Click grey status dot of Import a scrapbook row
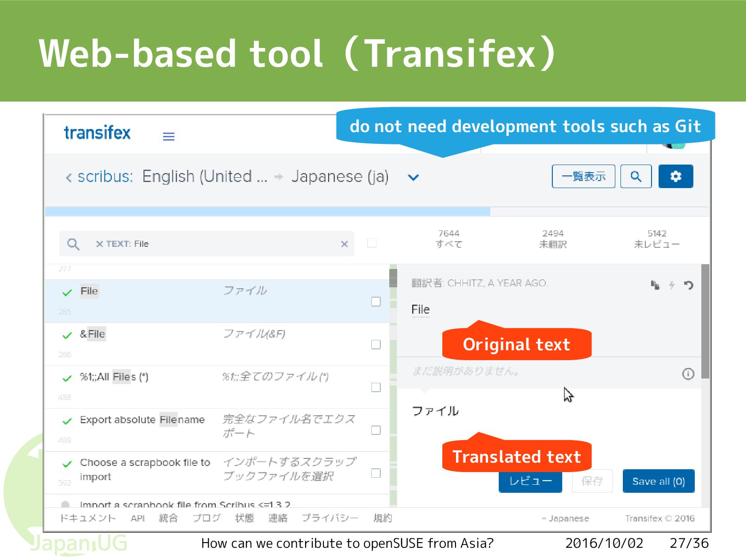Viewport: 746px width, 560px height. (65, 505)
